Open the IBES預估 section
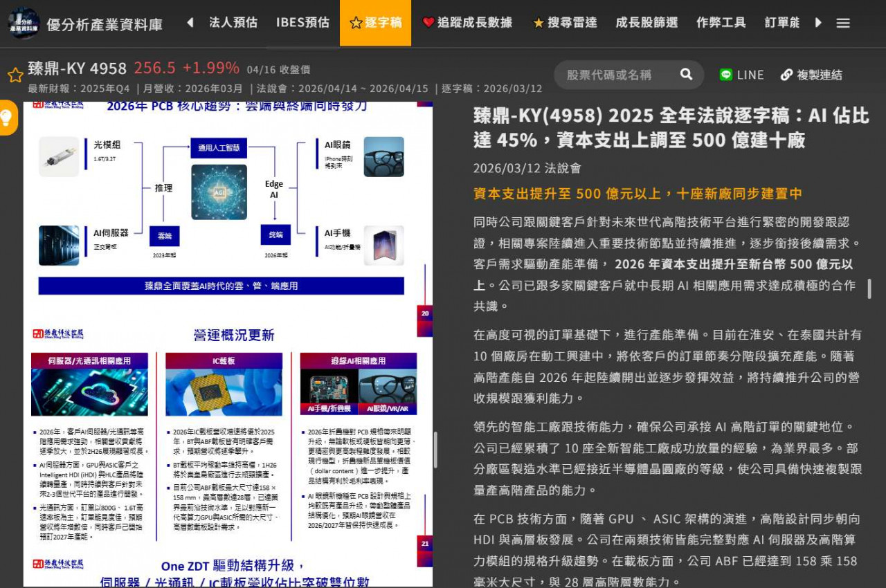The height and width of the screenshot is (588, 886). pos(302,22)
